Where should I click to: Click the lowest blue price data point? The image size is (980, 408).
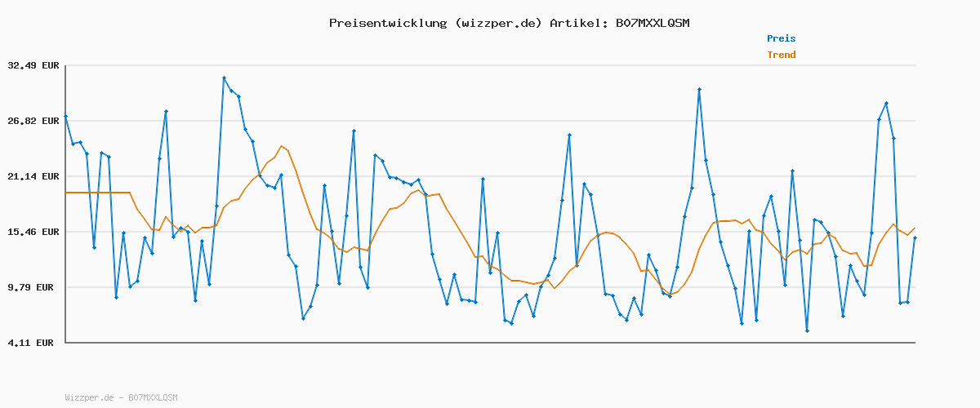click(807, 330)
